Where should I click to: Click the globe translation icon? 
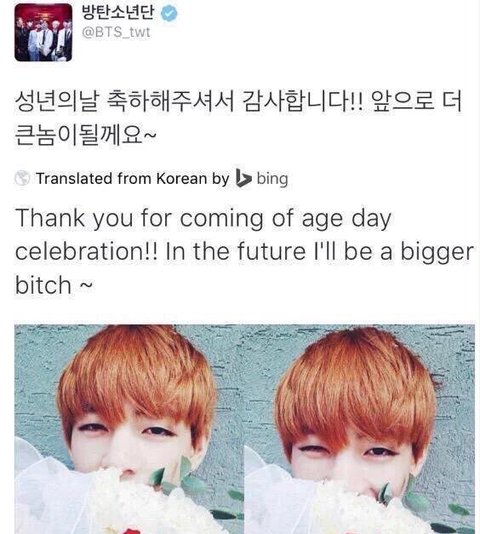point(22,178)
